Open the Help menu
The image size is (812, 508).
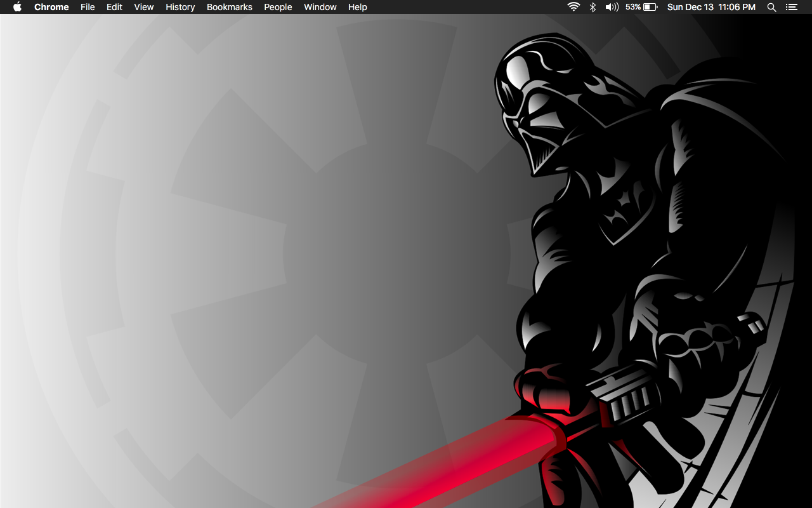click(x=358, y=7)
